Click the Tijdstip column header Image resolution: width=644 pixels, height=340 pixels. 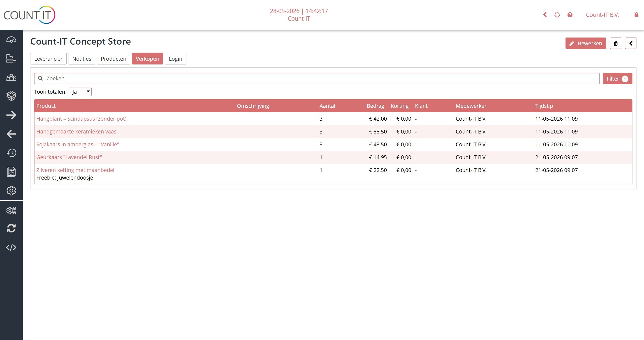coord(544,106)
